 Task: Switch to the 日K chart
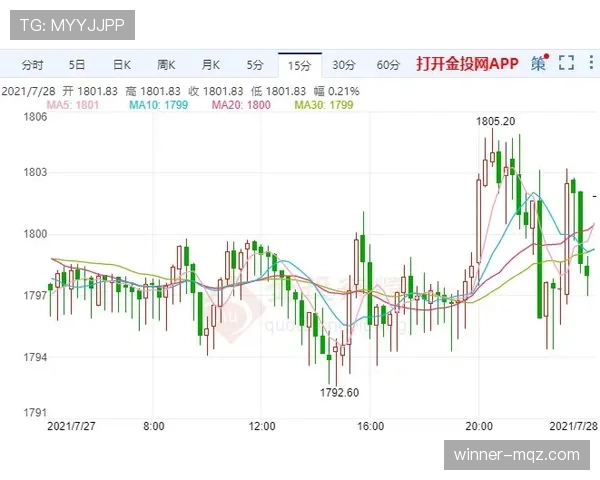point(122,65)
